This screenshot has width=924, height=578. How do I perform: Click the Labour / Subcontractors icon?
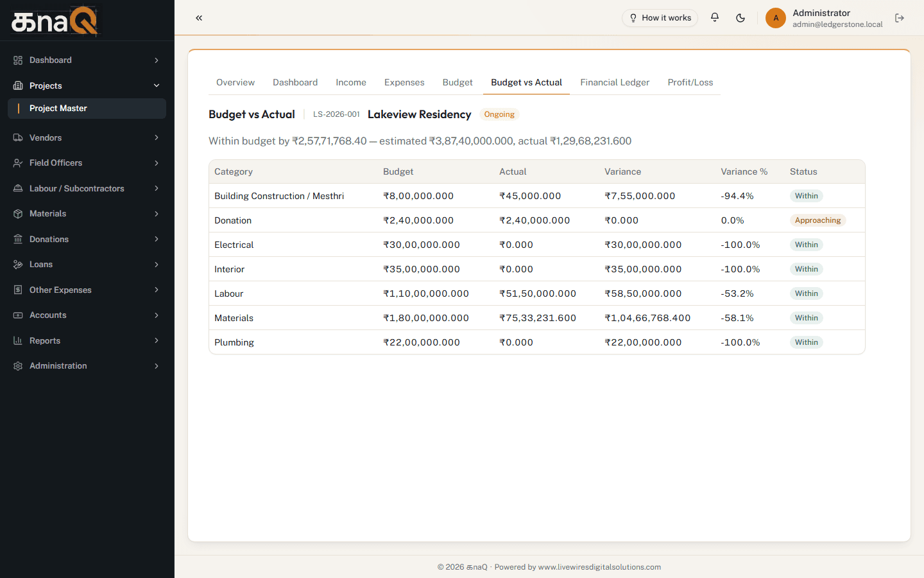(x=18, y=188)
